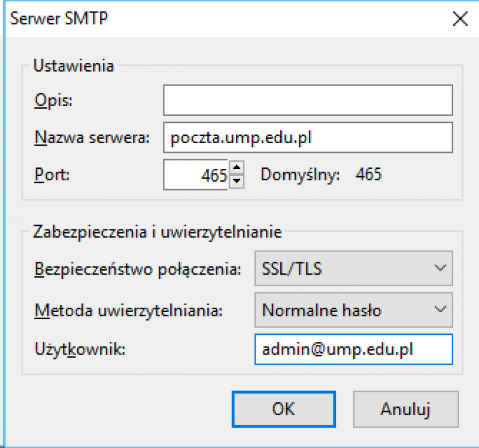Expand the Normalne hasło authentication dropdown
Image resolution: width=479 pixels, height=448 pixels.
click(353, 310)
